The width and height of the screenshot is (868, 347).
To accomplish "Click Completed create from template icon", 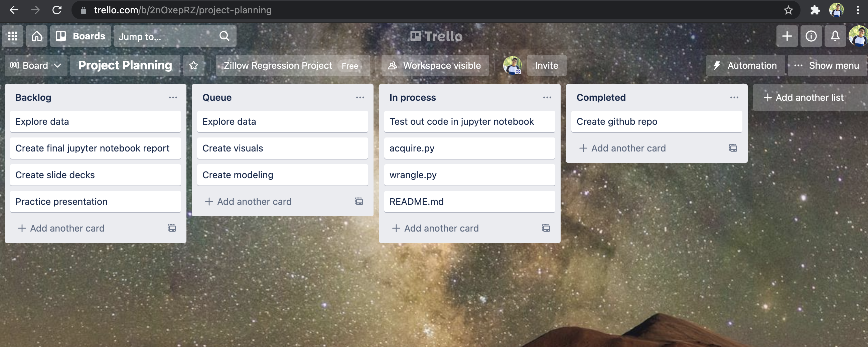I will [x=733, y=148].
